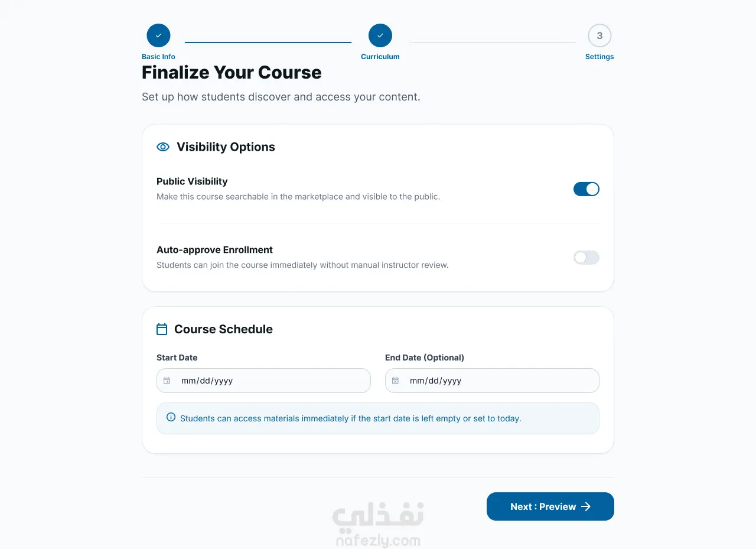Go to the Curriculum step label
This screenshot has height=549, width=756.
click(x=380, y=57)
